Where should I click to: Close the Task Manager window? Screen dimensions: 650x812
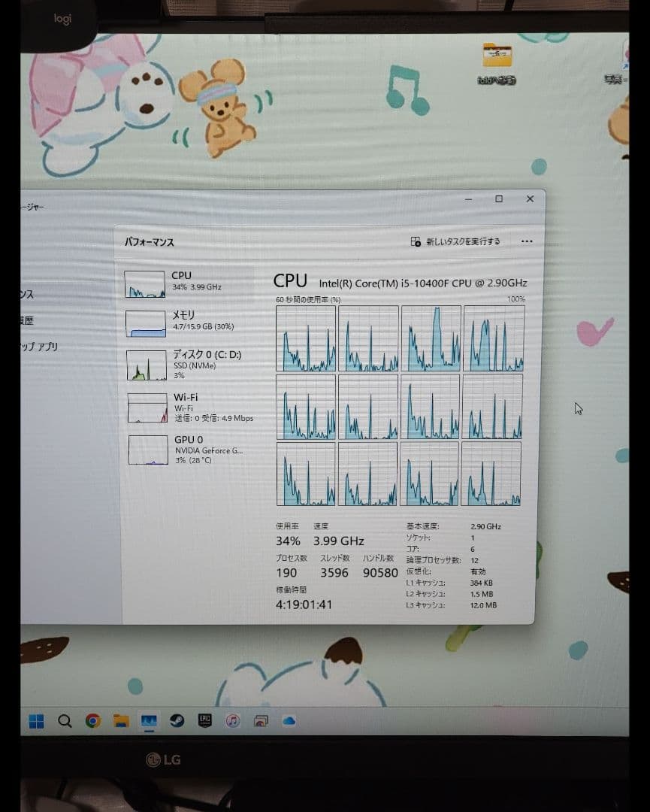coord(530,198)
